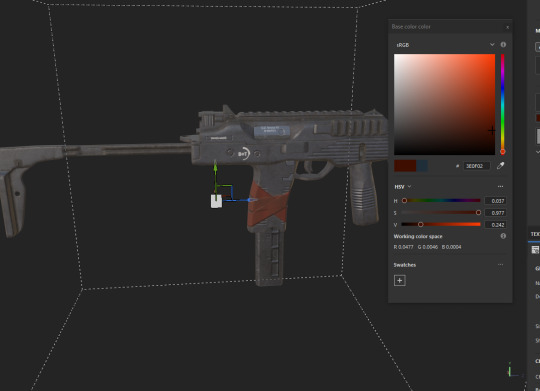This screenshot has width=540, height=391.
Task: Click the current dark red color swatch
Action: pos(405,166)
